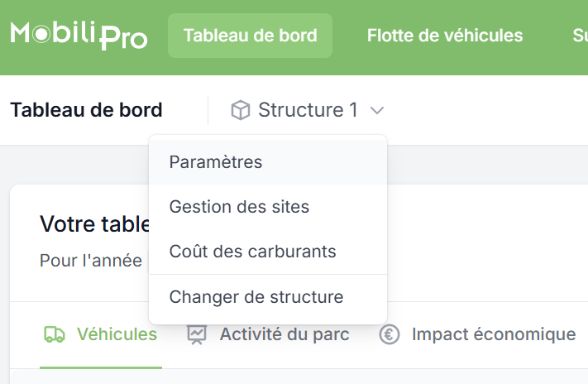Click the Tableau de bord page title
Screen dimensions: 588x384
(x=86, y=110)
